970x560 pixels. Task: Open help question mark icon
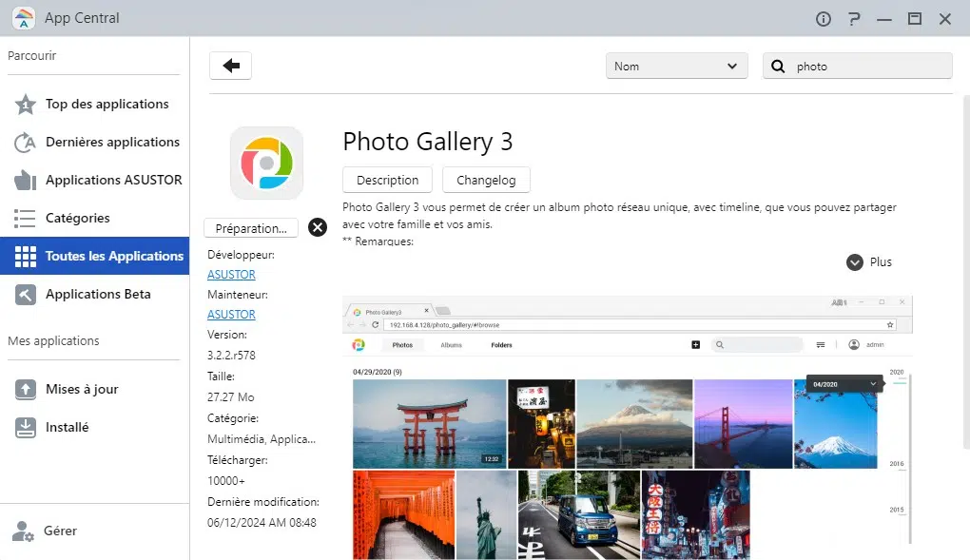[854, 19]
